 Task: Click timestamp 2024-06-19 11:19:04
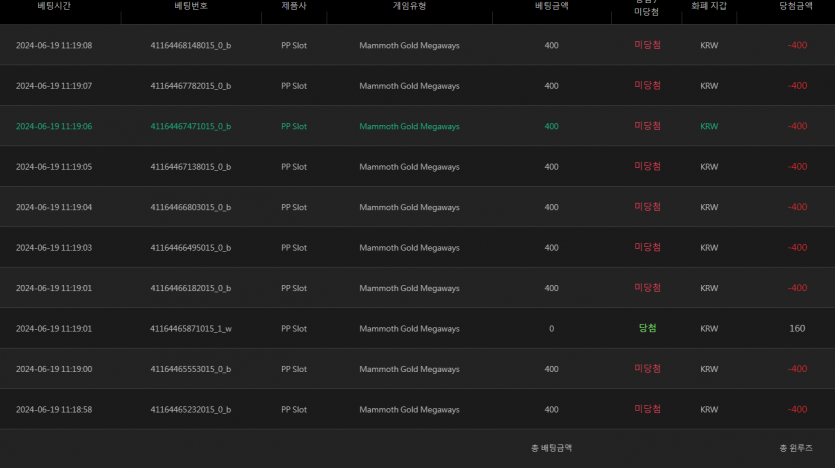click(54, 207)
